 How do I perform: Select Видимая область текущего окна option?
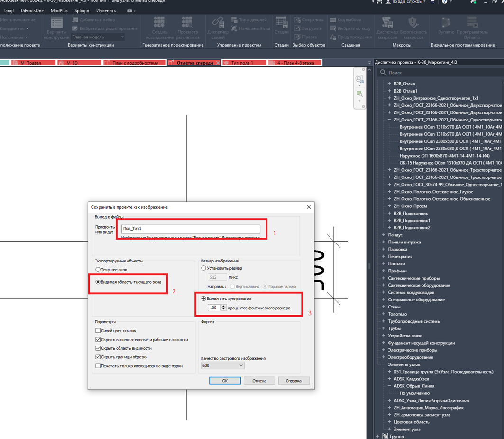coord(98,282)
